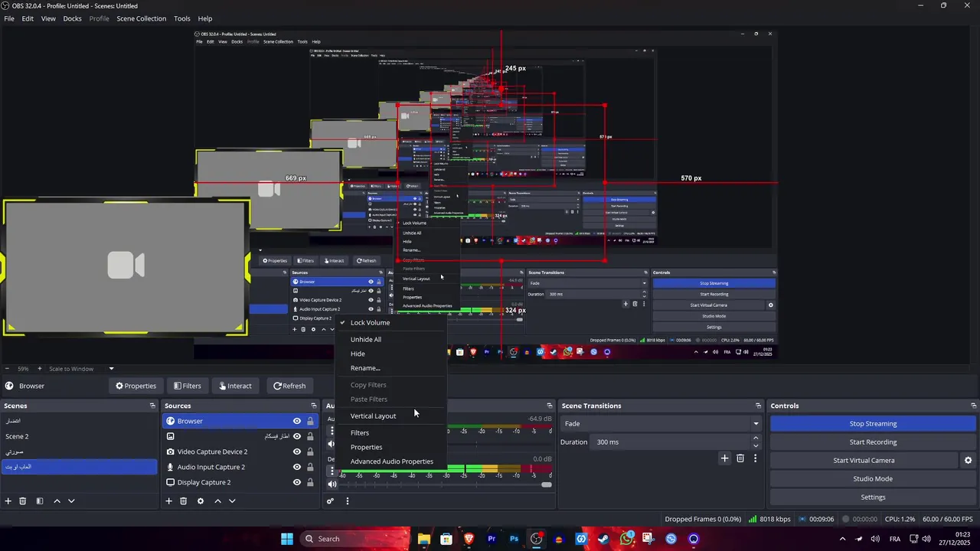Open Steam from the taskbar
The width and height of the screenshot is (980, 551).
click(x=603, y=539)
